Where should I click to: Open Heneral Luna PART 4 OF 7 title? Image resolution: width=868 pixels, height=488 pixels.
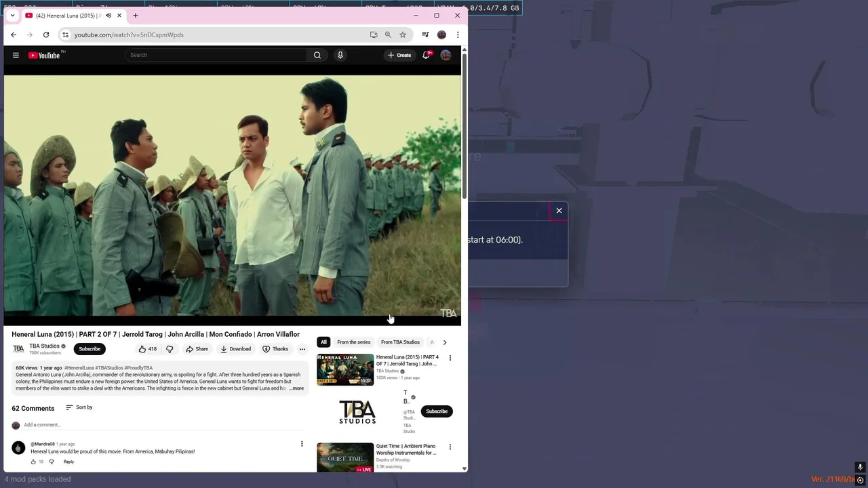408,361
